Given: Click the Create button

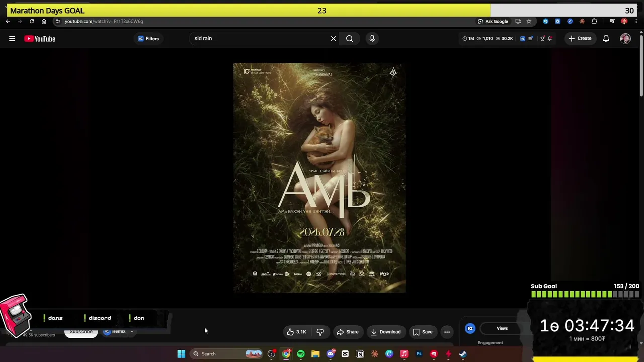Looking at the screenshot, I should click(x=580, y=39).
